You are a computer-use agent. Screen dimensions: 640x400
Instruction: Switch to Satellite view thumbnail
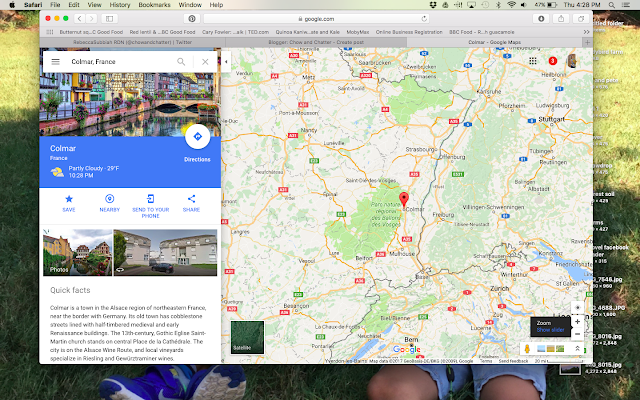click(247, 337)
